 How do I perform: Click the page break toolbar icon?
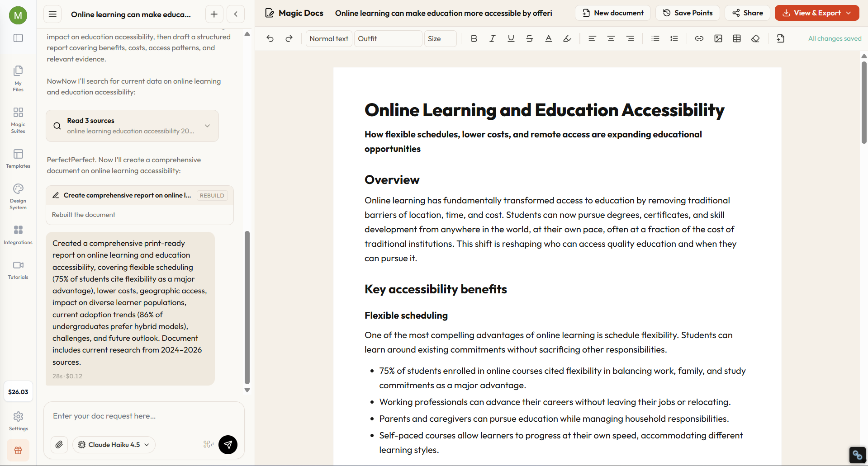(781, 38)
